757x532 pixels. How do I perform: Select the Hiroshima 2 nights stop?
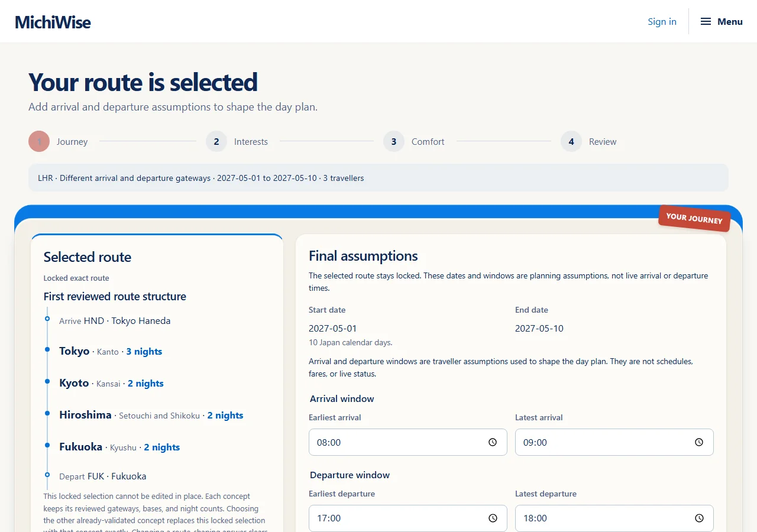tap(151, 415)
